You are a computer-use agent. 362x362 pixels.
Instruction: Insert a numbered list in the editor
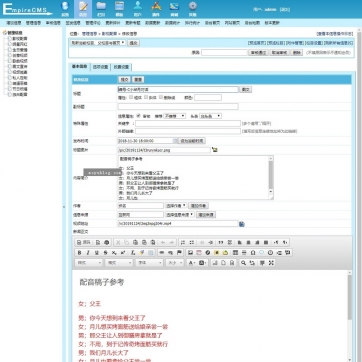pos(183,242)
